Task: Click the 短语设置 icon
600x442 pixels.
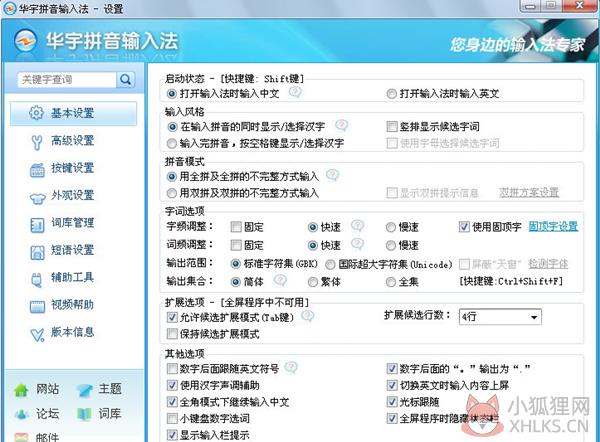Action: point(37,252)
